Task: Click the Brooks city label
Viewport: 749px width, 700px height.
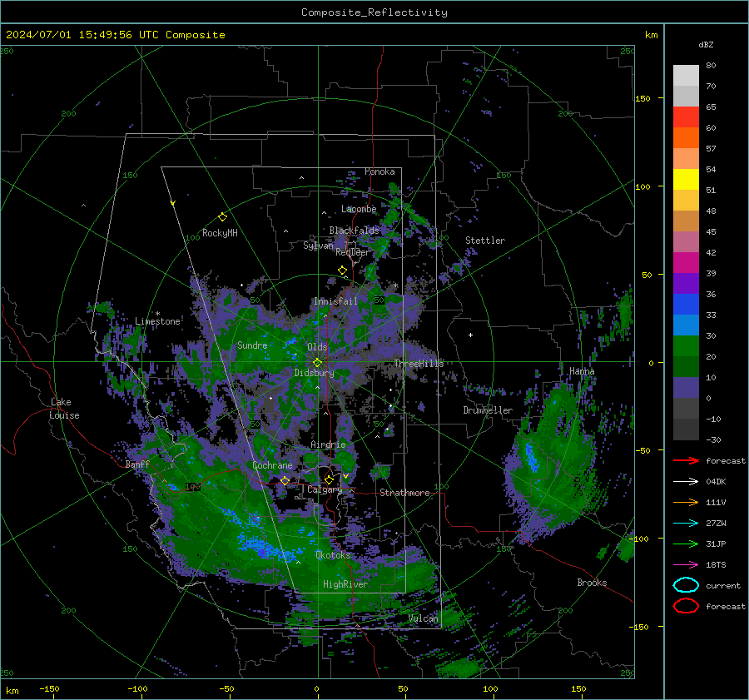Action: 592,583
